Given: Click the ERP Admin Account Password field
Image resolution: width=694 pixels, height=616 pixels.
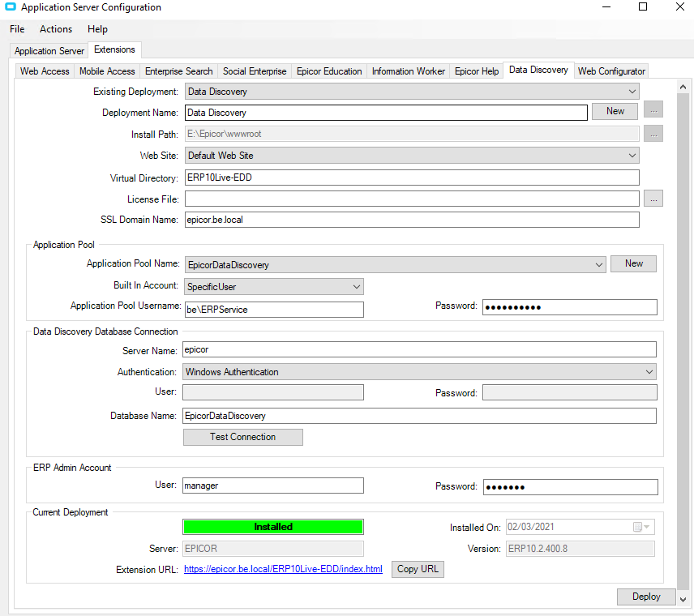Looking at the screenshot, I should [x=571, y=487].
